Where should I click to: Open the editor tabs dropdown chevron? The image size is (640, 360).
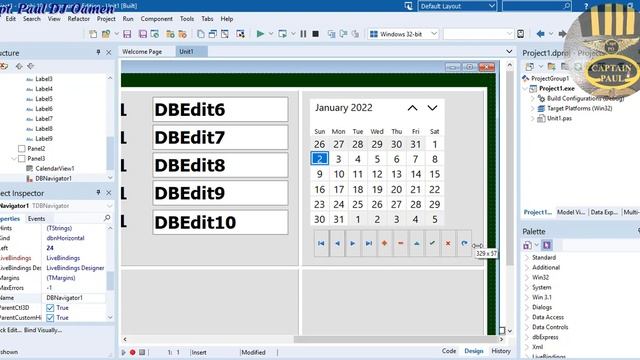click(509, 51)
